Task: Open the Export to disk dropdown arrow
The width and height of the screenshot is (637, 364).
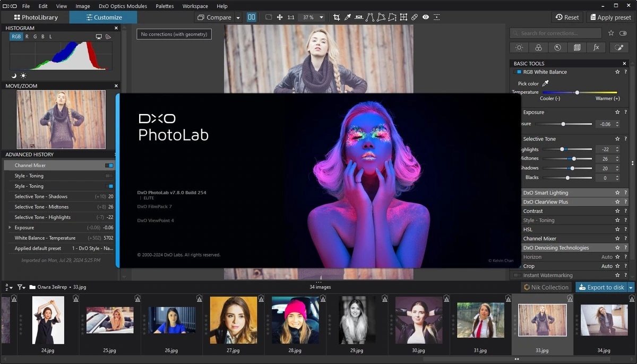Action: click(631, 287)
